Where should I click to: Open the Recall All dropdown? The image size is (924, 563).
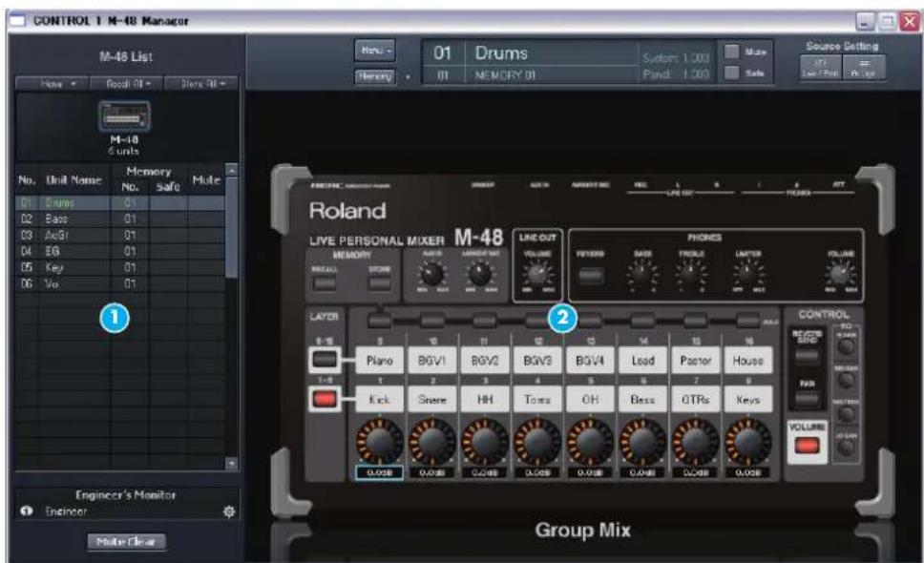point(127,84)
